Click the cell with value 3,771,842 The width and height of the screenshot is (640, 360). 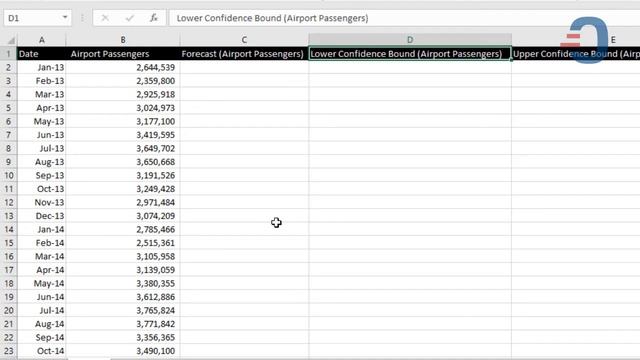pos(122,324)
